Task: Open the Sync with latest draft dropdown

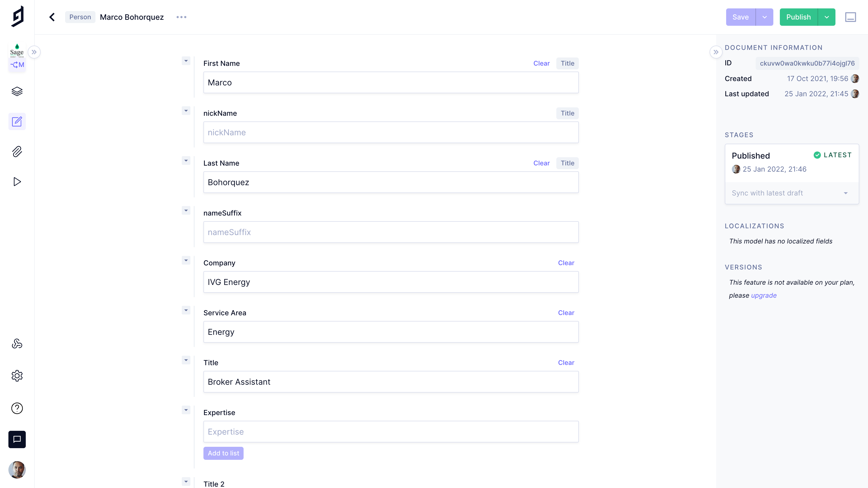Action: tap(792, 193)
